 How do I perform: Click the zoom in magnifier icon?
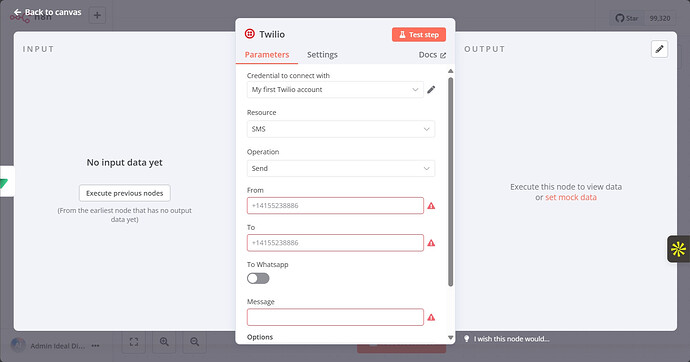pyautogui.click(x=164, y=342)
